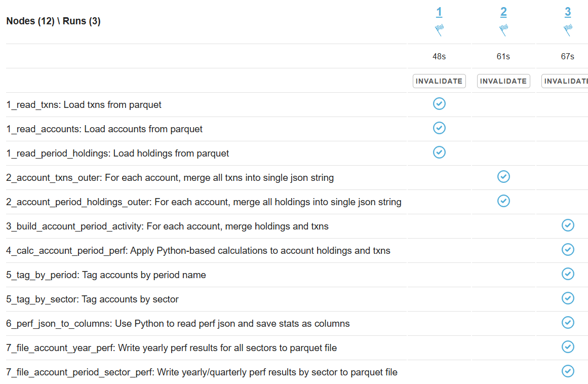Click the checkered flag icon under run 3
Viewport: 588px width, 384px height.
(x=568, y=30)
